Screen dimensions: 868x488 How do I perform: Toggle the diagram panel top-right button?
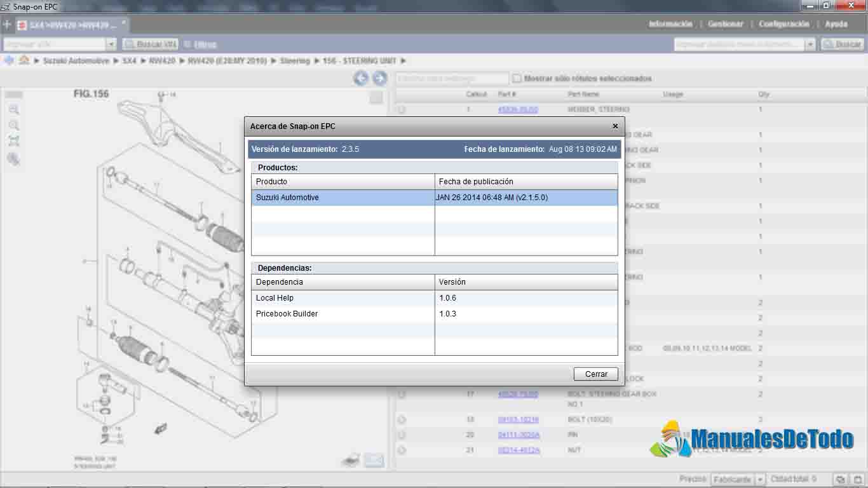376,97
